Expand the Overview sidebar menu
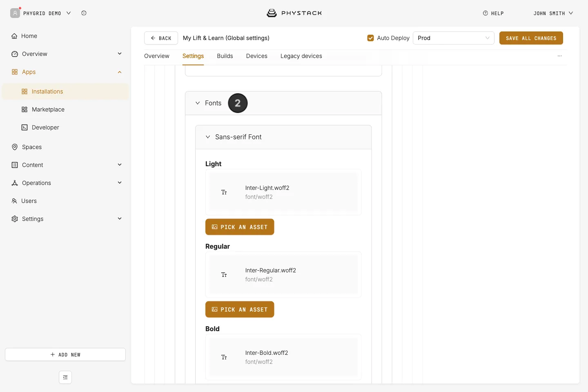 [120, 54]
